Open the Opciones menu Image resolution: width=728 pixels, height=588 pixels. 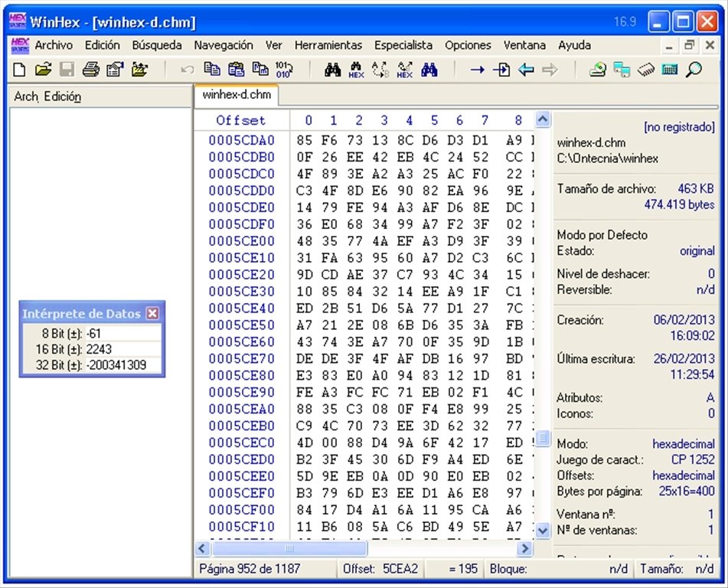[x=468, y=45]
